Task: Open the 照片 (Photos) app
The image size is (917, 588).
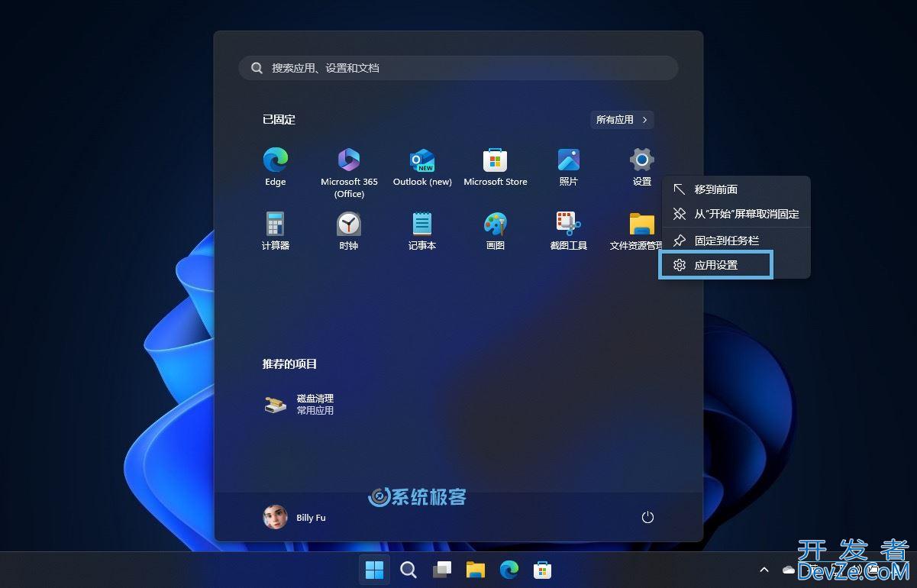Action: tap(569, 167)
